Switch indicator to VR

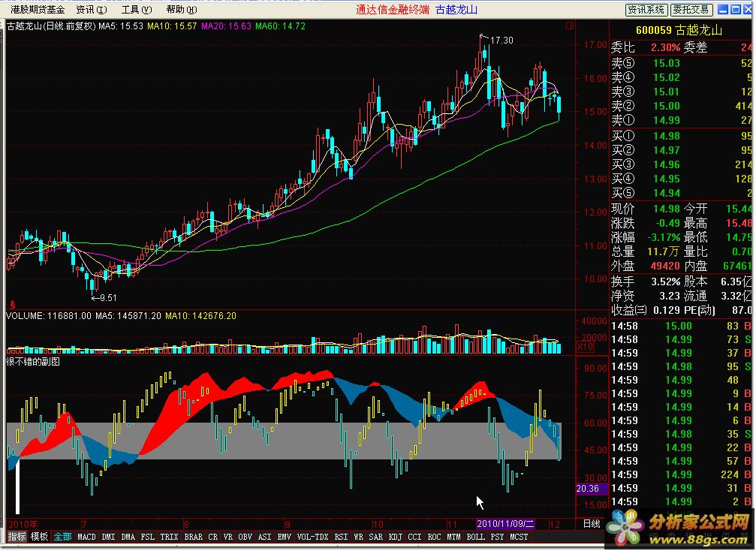coord(228,537)
